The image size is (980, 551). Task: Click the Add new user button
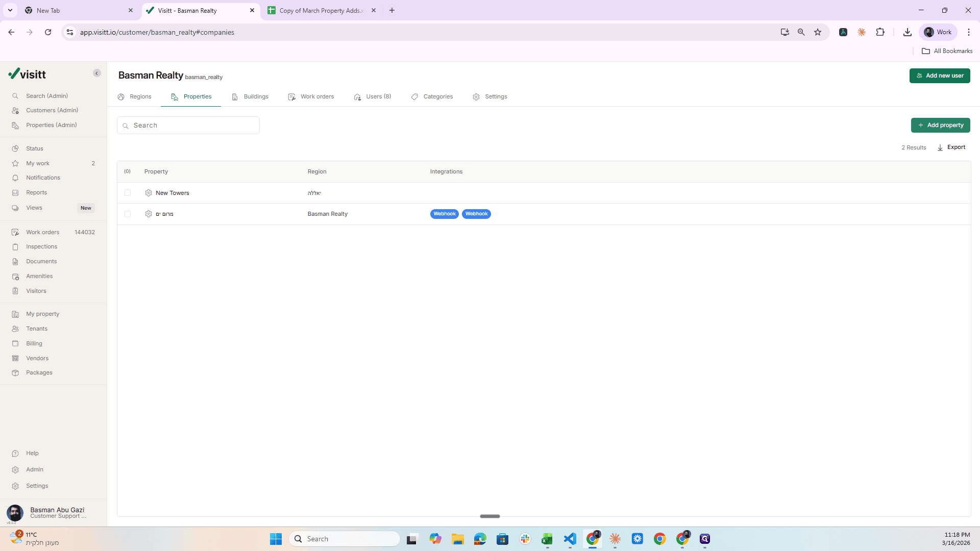(940, 76)
